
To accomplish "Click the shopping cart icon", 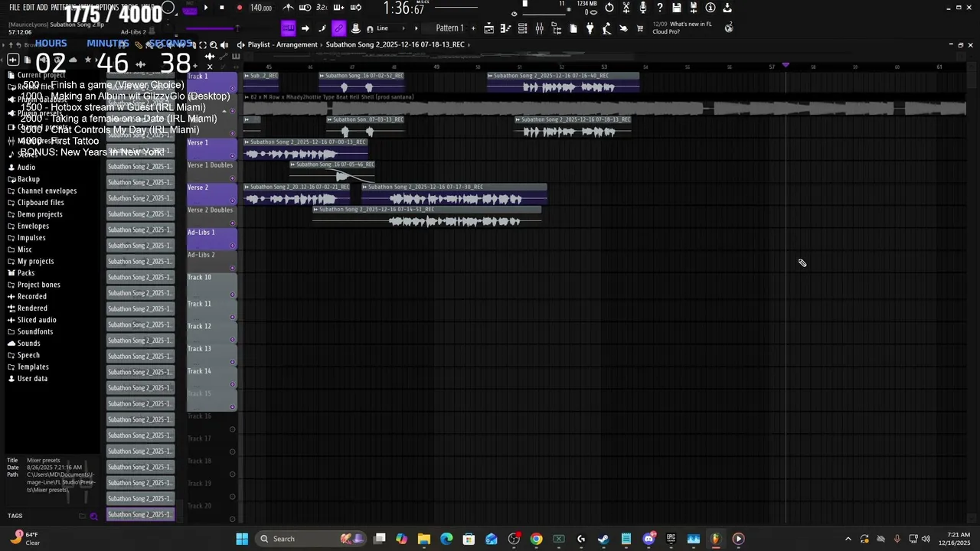I will [640, 28].
